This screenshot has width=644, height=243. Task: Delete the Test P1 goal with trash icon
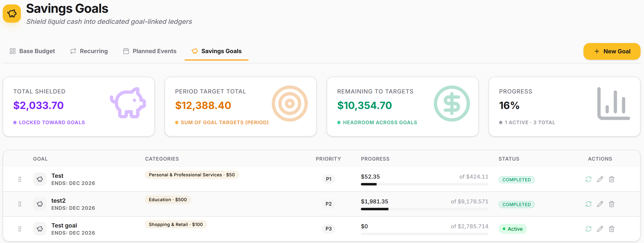tap(612, 179)
